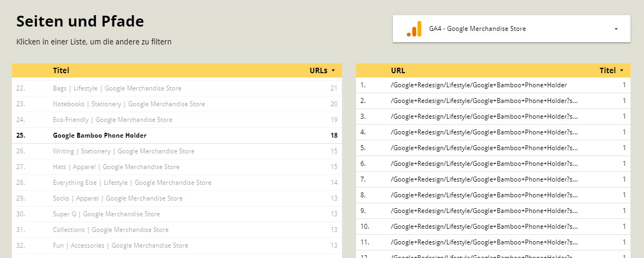Viewport: 644px width, 258px height.
Task: Choose Eco-Friendly | Google Merchandise Store row
Action: tap(113, 120)
